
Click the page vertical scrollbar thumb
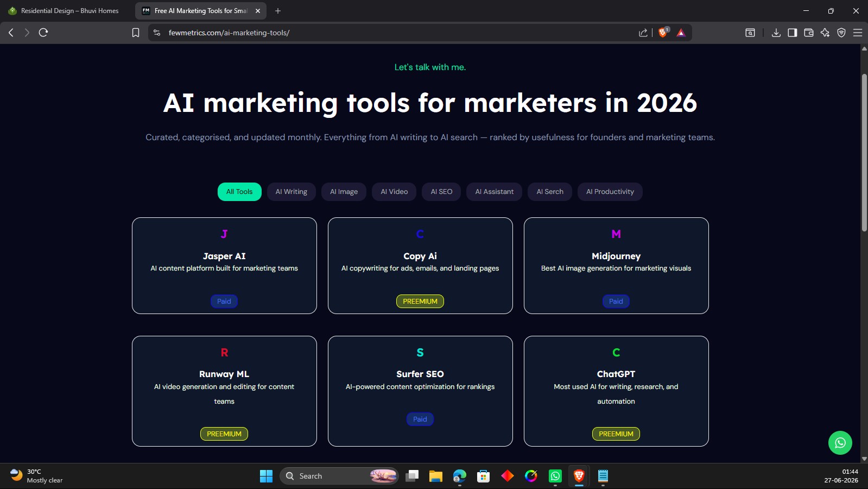[864, 152]
